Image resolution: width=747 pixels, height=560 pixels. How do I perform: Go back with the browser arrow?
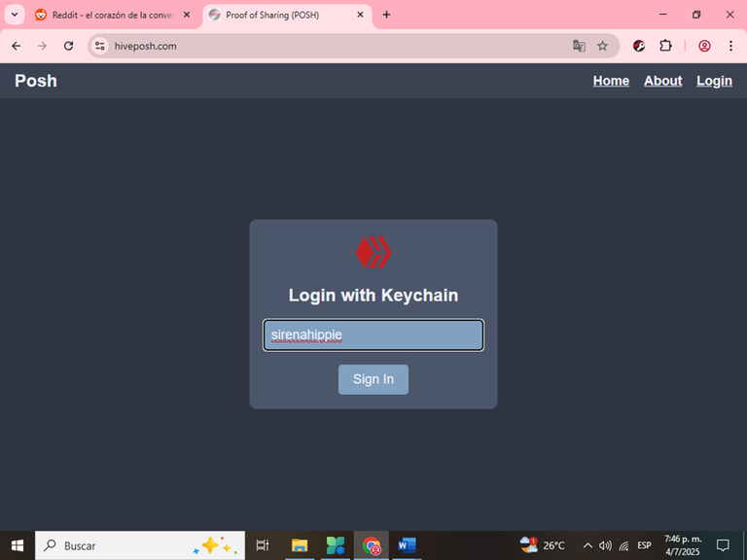(17, 46)
